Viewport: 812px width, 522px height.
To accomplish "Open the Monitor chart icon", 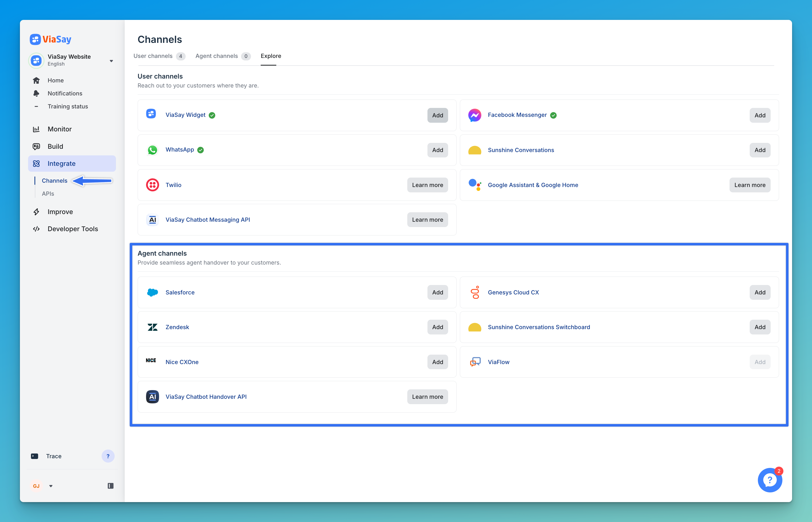I will [36, 129].
